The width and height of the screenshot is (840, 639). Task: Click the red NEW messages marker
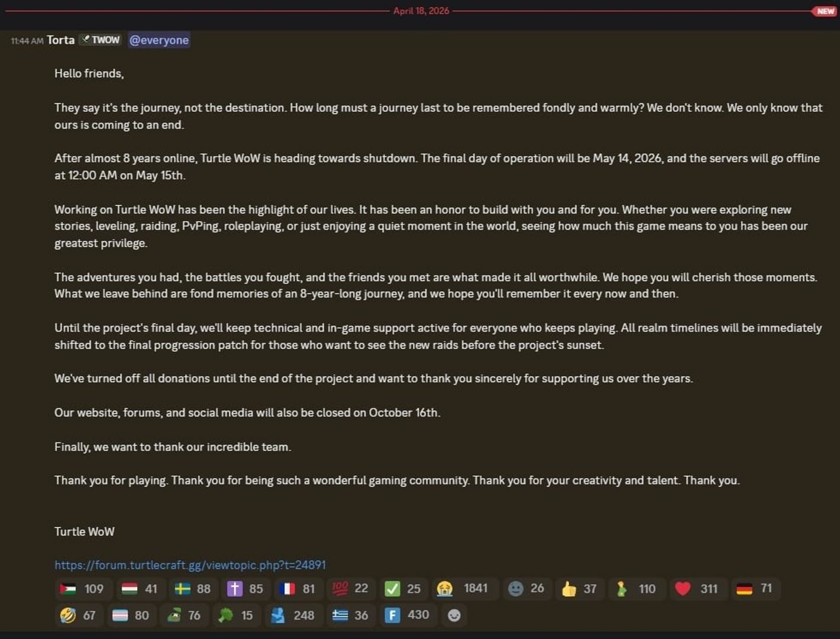tap(825, 11)
